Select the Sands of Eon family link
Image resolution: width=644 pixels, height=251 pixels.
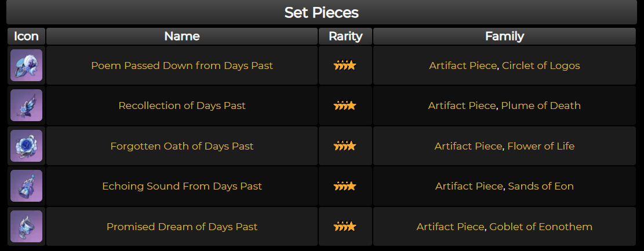pos(541,186)
